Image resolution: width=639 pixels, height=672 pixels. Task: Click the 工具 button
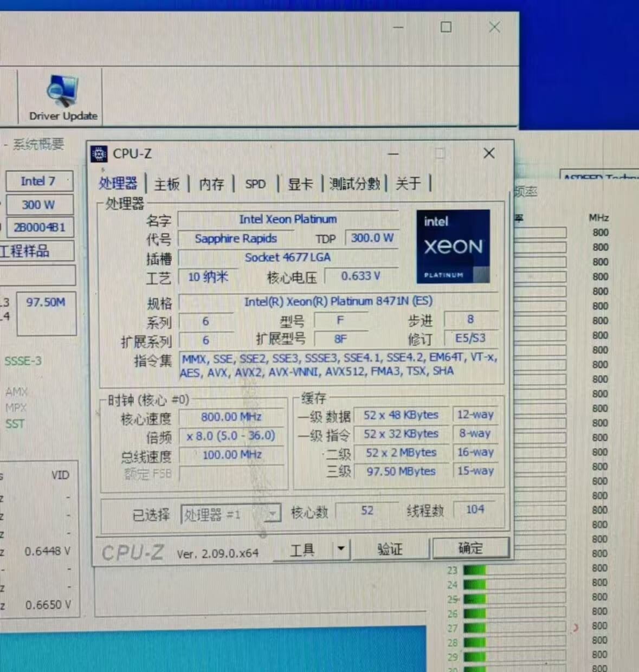(x=302, y=550)
